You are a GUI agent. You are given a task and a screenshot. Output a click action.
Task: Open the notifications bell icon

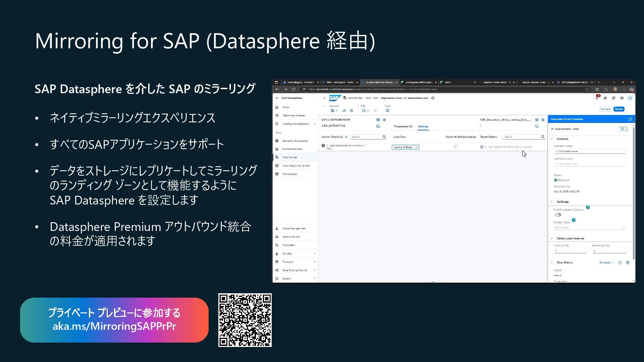[597, 98]
